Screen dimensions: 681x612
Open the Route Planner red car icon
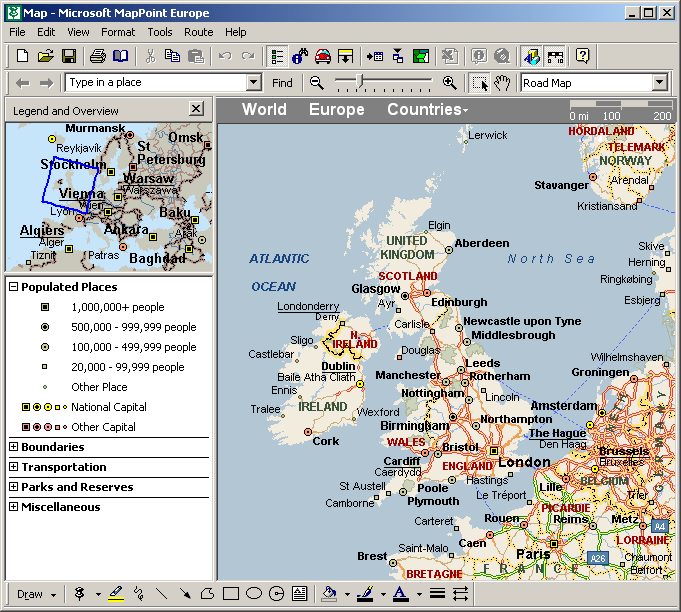point(323,56)
